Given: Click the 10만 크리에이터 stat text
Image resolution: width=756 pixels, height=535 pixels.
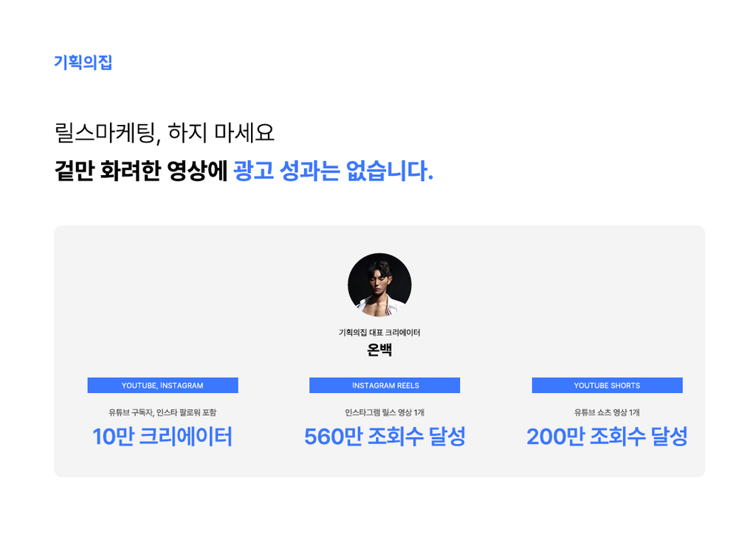Looking at the screenshot, I should (162, 437).
